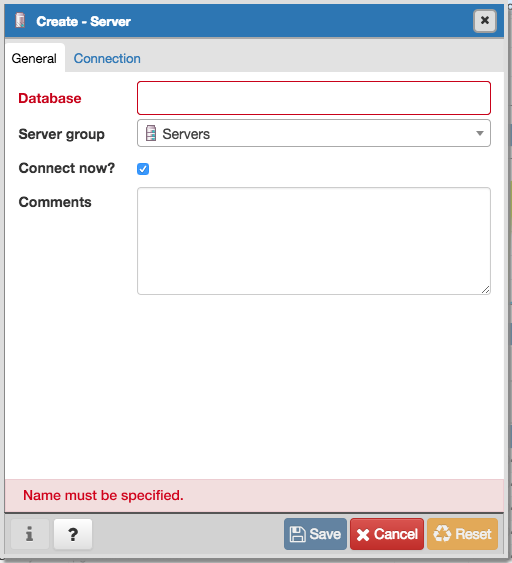Reset the form fields
The height and width of the screenshot is (563, 512).
[x=462, y=534]
